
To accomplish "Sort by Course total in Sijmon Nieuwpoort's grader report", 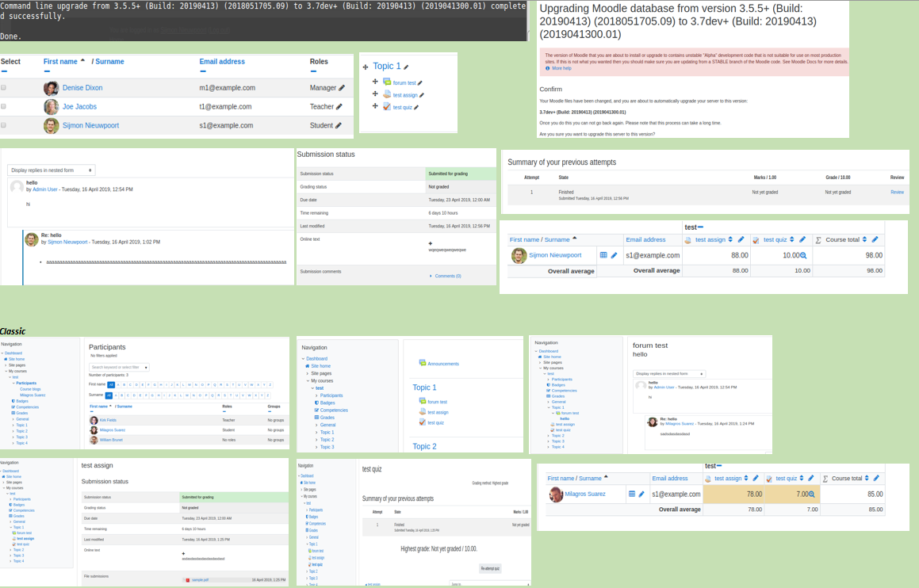I will pyautogui.click(x=864, y=239).
